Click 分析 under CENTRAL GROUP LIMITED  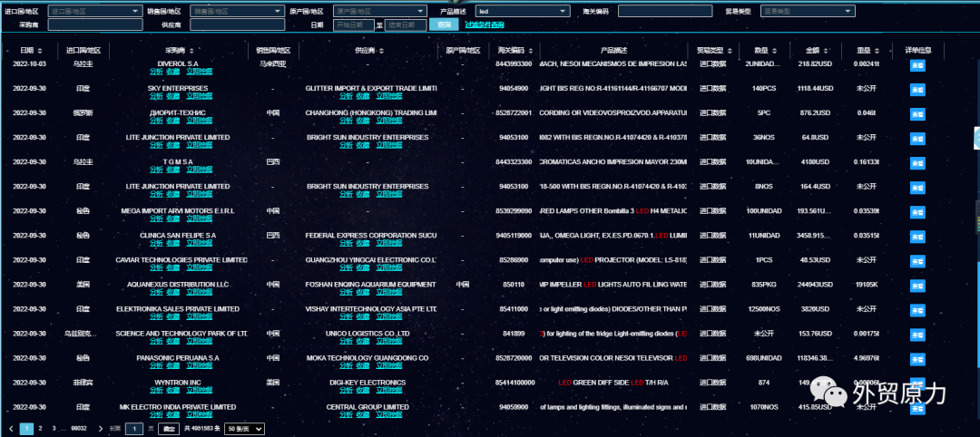click(347, 414)
